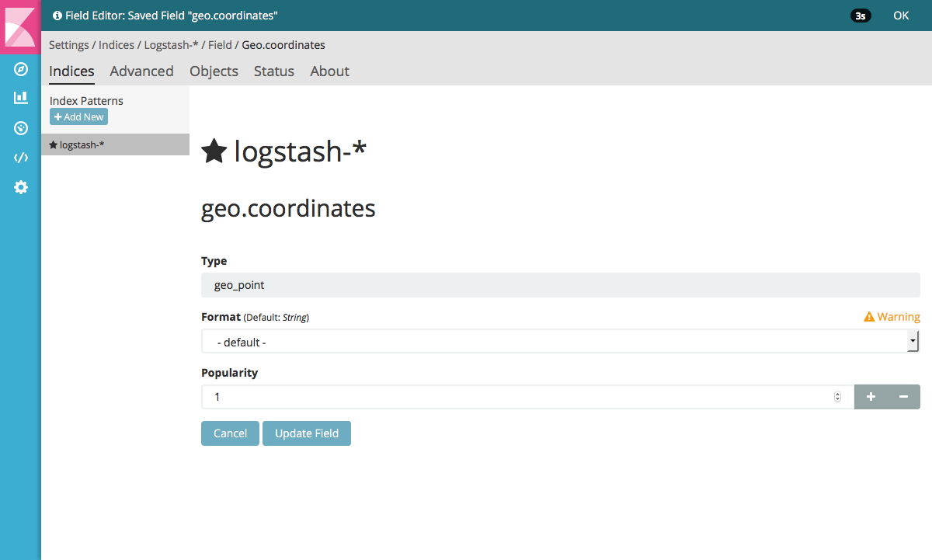Click the Cancel button
This screenshot has width=932, height=560.
coord(230,433)
